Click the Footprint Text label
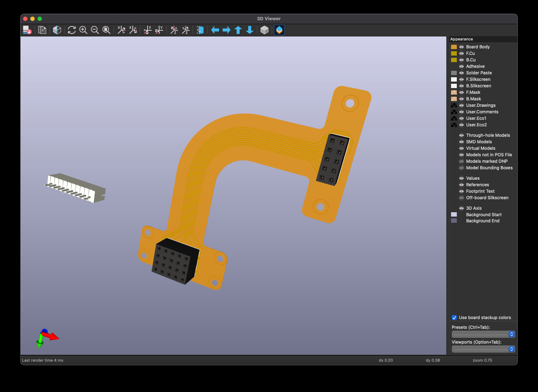538x392 pixels. 480,191
